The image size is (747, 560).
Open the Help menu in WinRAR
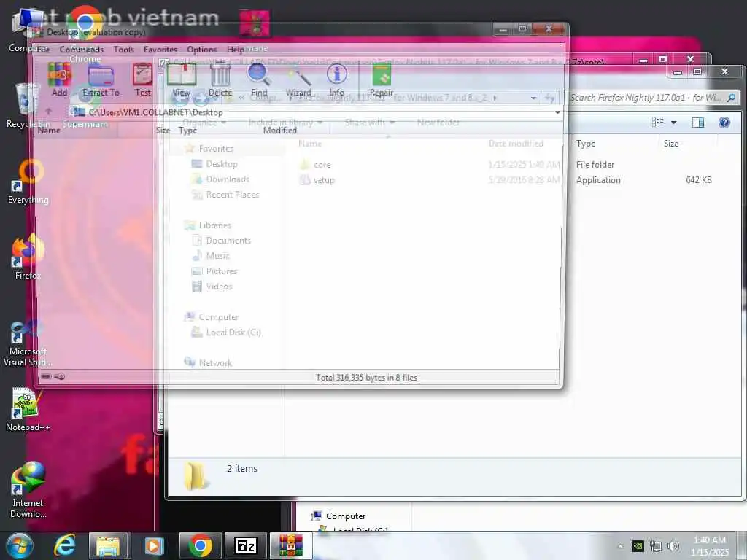click(236, 50)
